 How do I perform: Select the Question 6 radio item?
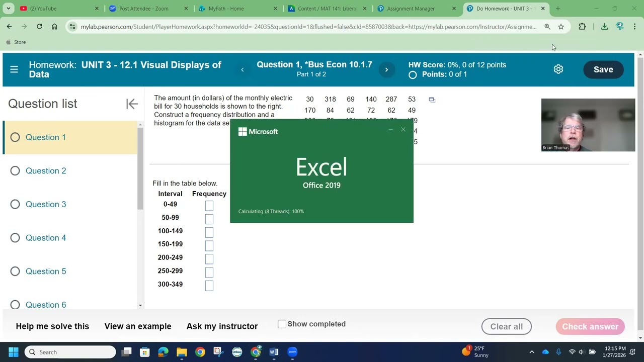coord(15,305)
